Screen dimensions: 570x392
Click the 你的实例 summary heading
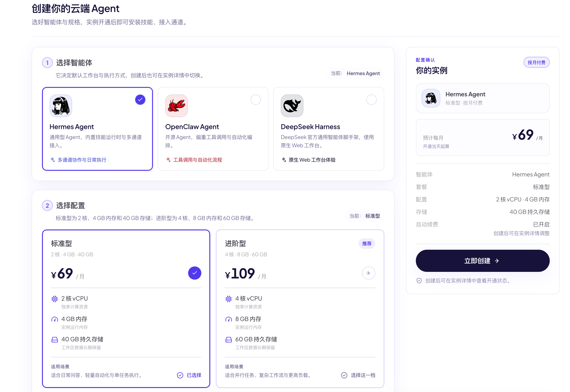pos(431,70)
